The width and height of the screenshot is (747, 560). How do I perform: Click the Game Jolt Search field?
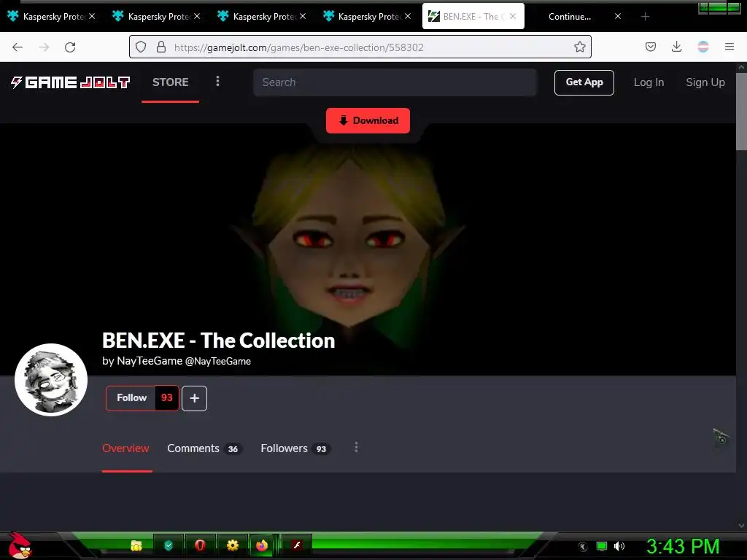click(395, 82)
